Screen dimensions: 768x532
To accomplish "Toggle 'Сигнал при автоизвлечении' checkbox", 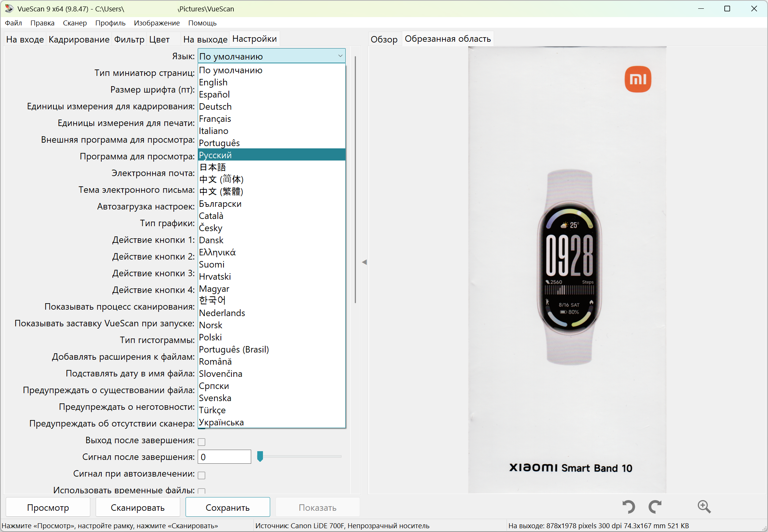I will pyautogui.click(x=201, y=475).
